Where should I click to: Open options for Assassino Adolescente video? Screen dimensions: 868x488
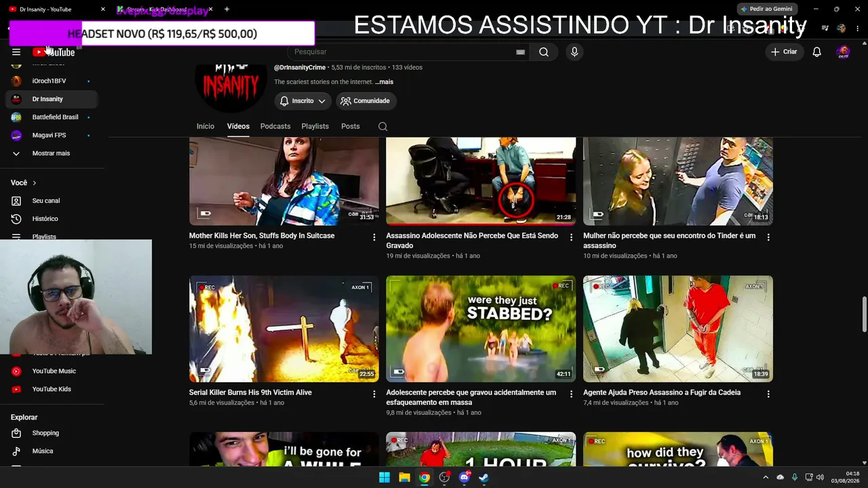tap(571, 237)
